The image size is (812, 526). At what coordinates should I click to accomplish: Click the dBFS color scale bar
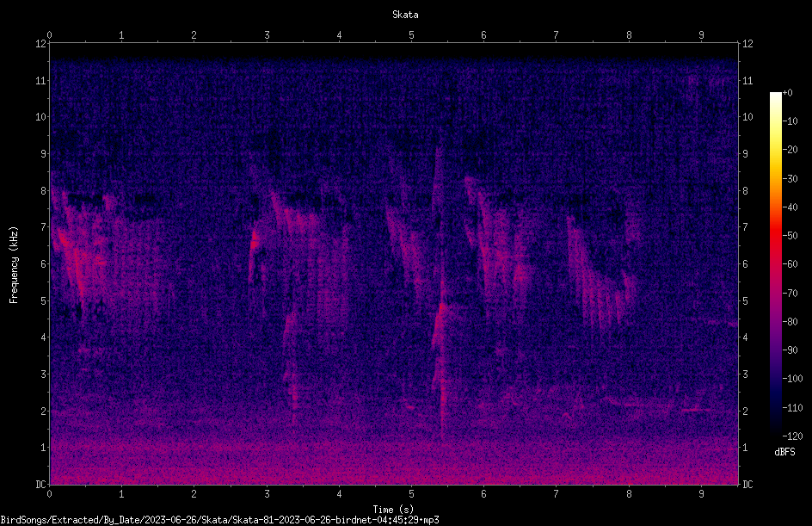[x=775, y=263]
